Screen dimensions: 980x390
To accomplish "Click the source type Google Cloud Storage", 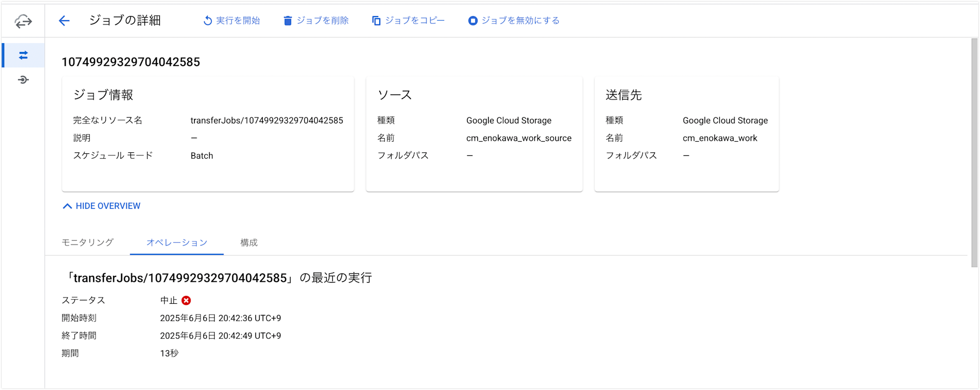I will pos(509,121).
